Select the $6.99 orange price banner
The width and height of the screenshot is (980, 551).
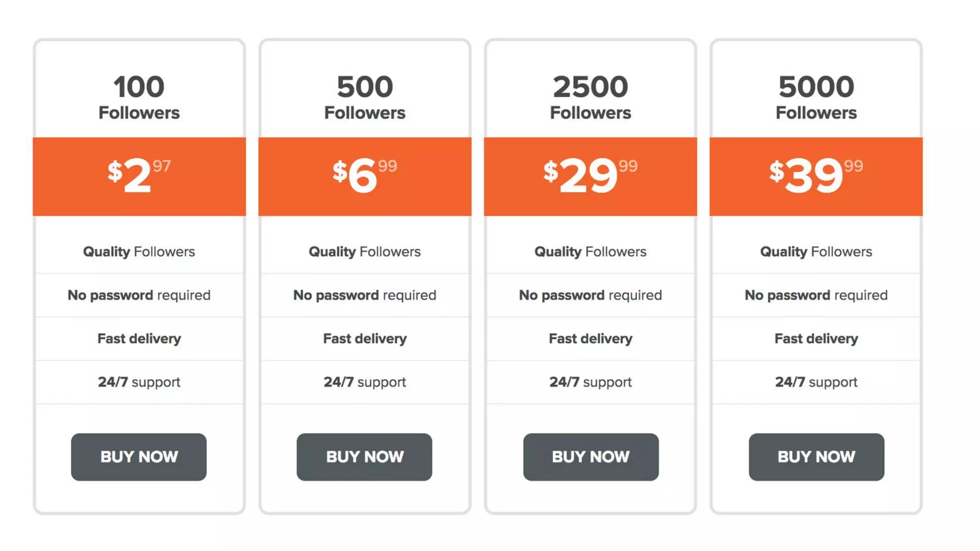click(x=365, y=176)
